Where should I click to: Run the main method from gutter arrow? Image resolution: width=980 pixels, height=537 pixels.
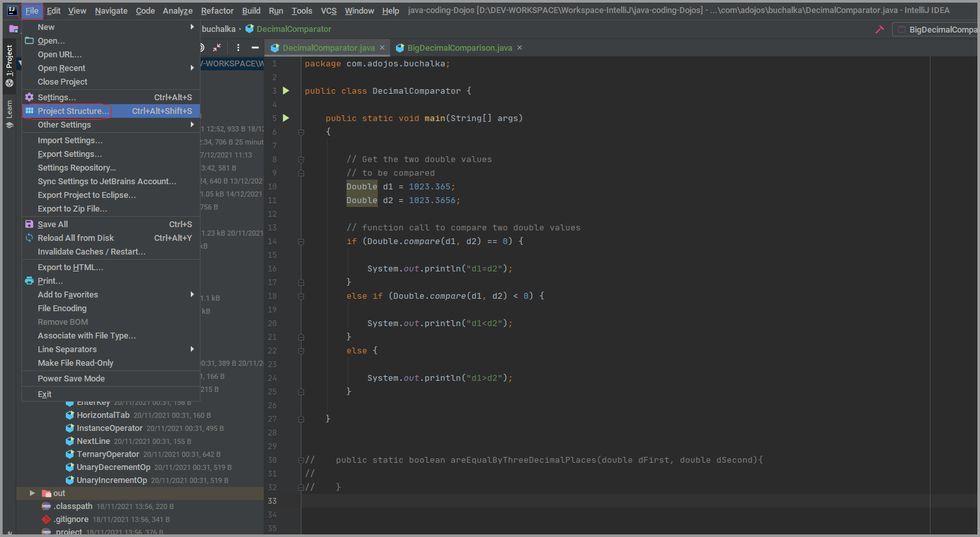point(286,118)
